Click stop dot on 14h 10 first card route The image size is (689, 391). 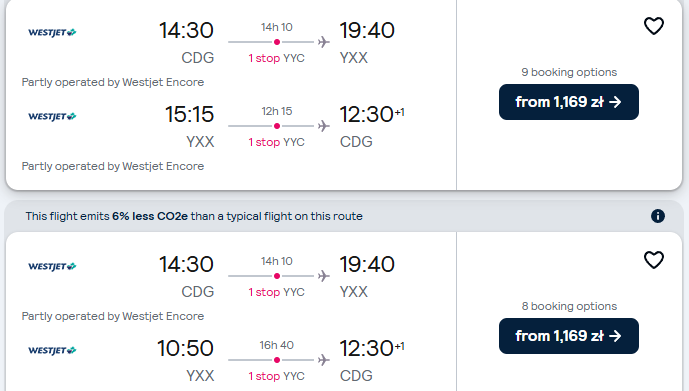pos(277,42)
